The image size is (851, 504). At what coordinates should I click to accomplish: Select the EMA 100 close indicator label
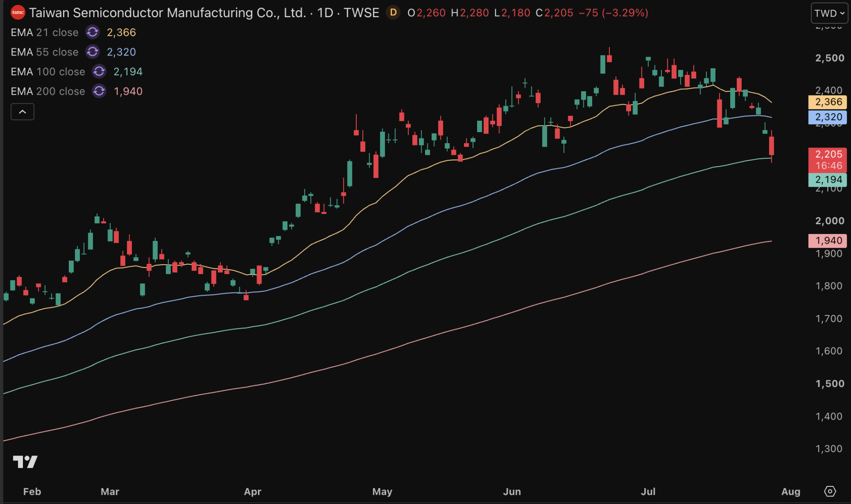(x=48, y=72)
